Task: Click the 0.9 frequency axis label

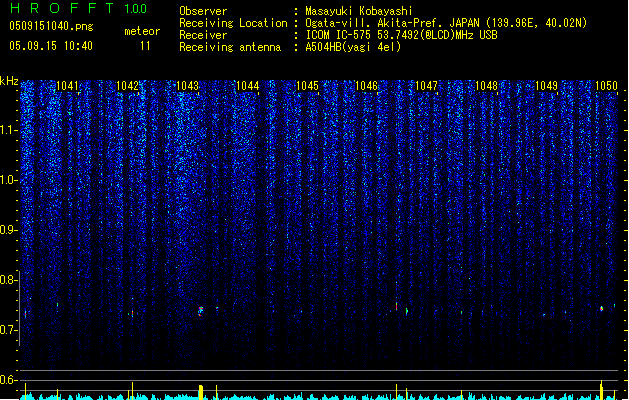Action: [x=8, y=230]
